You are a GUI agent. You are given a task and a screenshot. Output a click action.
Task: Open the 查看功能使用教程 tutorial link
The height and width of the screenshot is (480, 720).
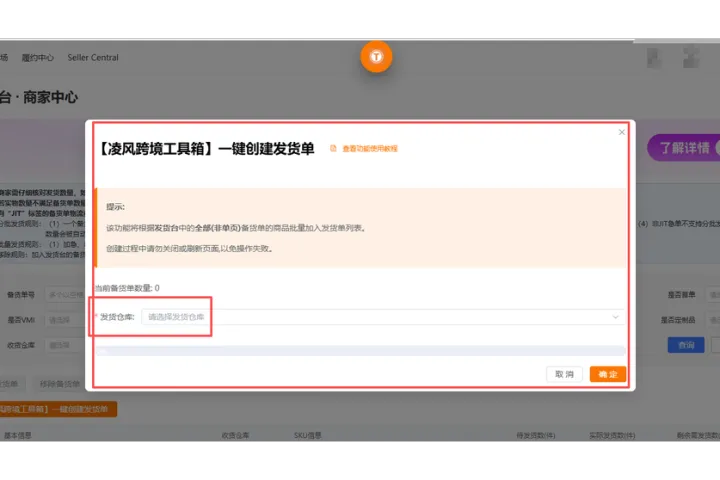coord(370,149)
